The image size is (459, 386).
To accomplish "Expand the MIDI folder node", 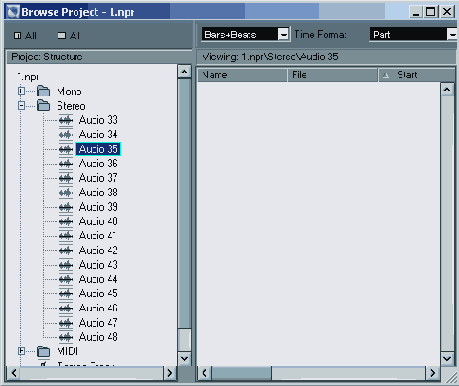I will [21, 351].
